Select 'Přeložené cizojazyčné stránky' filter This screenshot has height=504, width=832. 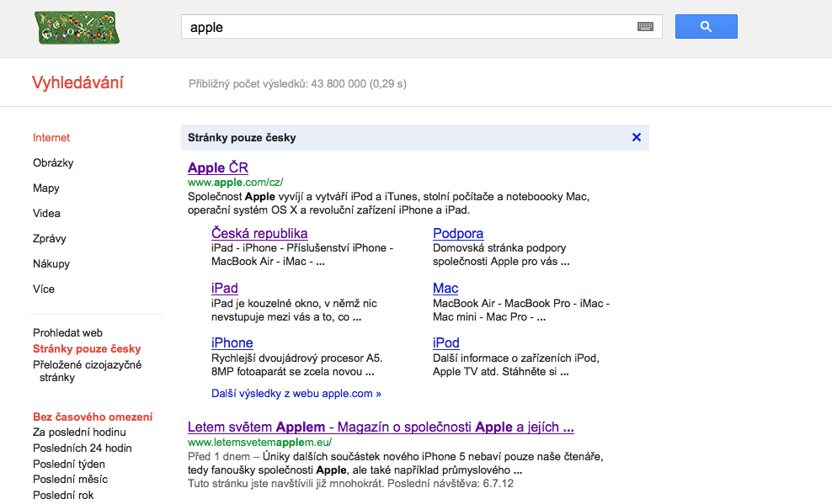coord(86,364)
